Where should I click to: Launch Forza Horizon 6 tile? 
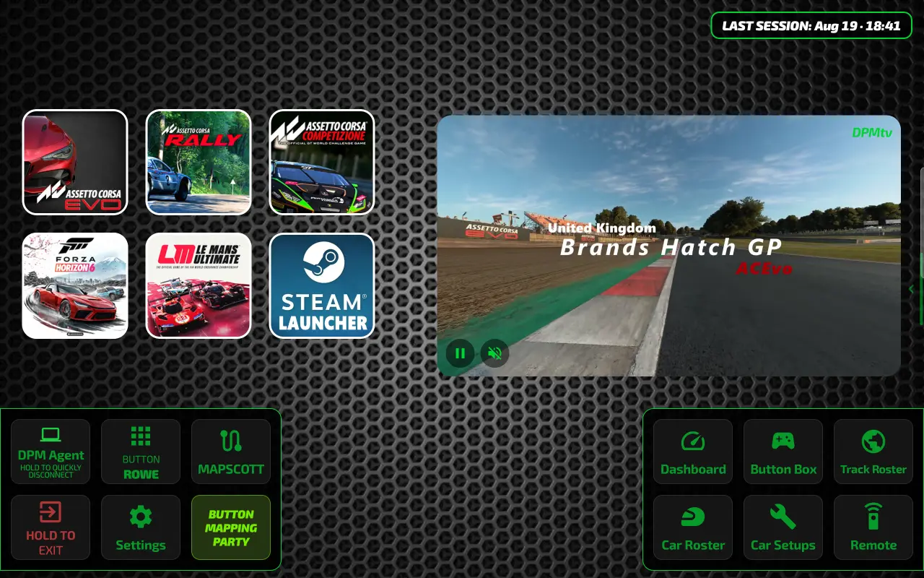[x=75, y=286]
